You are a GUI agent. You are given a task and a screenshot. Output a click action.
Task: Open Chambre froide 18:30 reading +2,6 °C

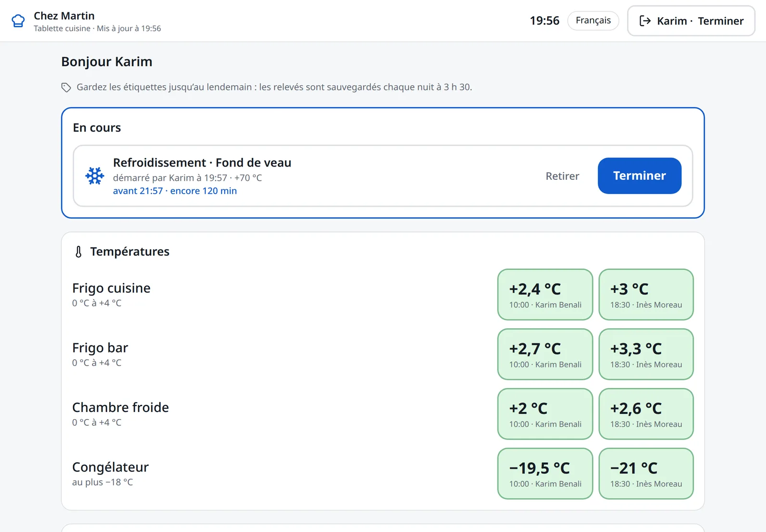point(646,414)
